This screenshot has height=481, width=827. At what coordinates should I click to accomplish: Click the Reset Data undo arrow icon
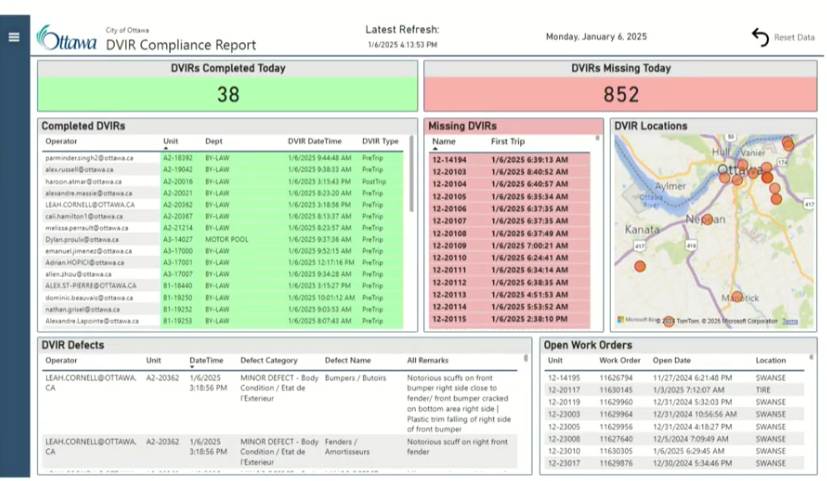[x=760, y=37]
